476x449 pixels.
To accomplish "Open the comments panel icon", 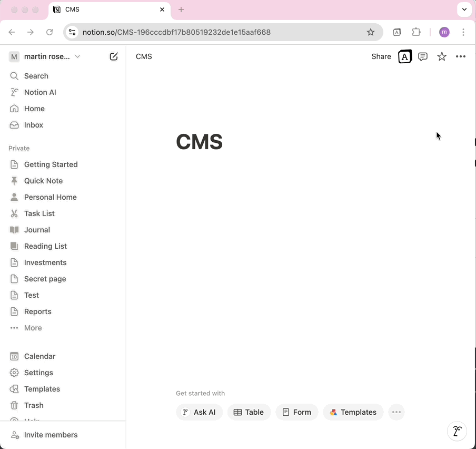I will [x=423, y=56].
